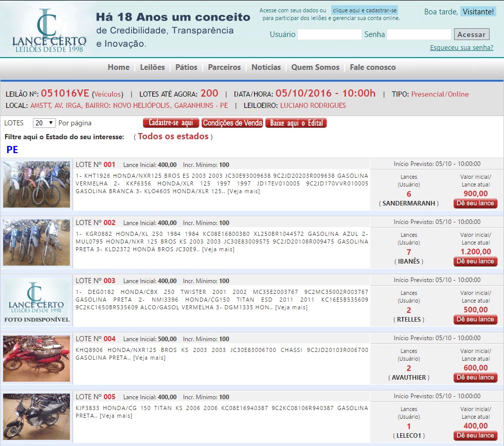This screenshot has height=446, width=504.
Task: Click bidder name LELECO1
Action: (409, 436)
